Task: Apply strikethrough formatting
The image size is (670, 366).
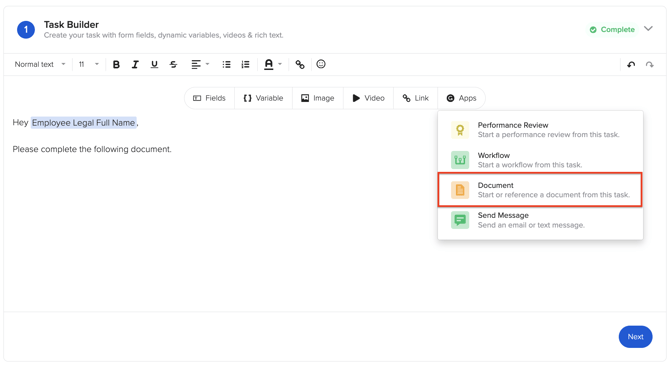Action: point(173,64)
